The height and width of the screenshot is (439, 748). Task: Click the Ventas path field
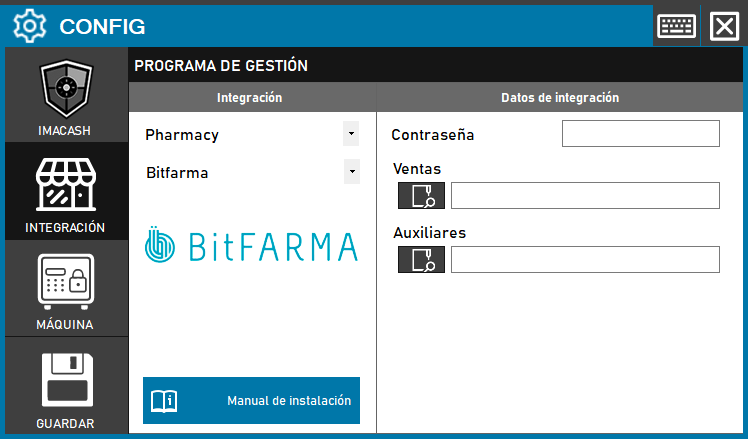click(x=585, y=196)
